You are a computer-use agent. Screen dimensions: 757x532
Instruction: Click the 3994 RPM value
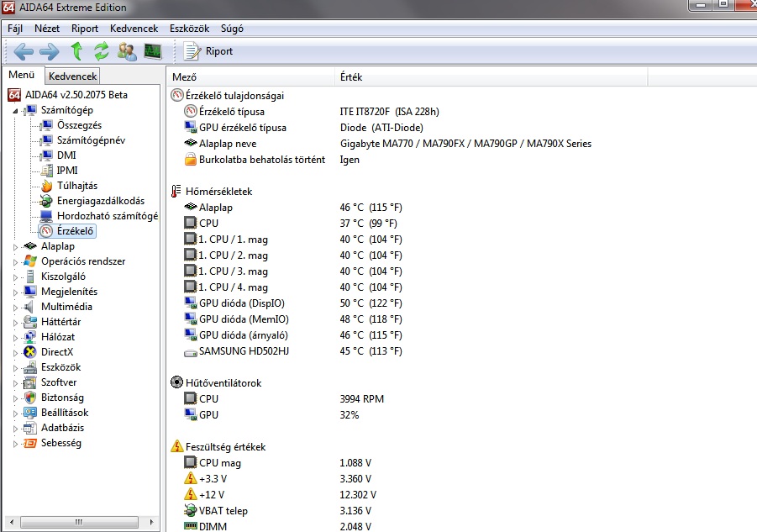pos(361,398)
